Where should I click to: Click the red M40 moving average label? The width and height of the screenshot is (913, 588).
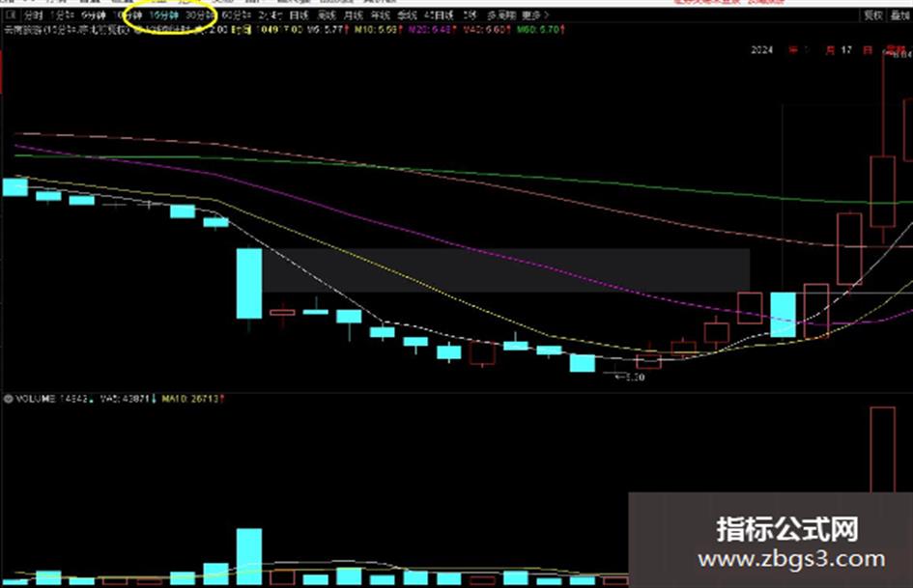tap(487, 29)
